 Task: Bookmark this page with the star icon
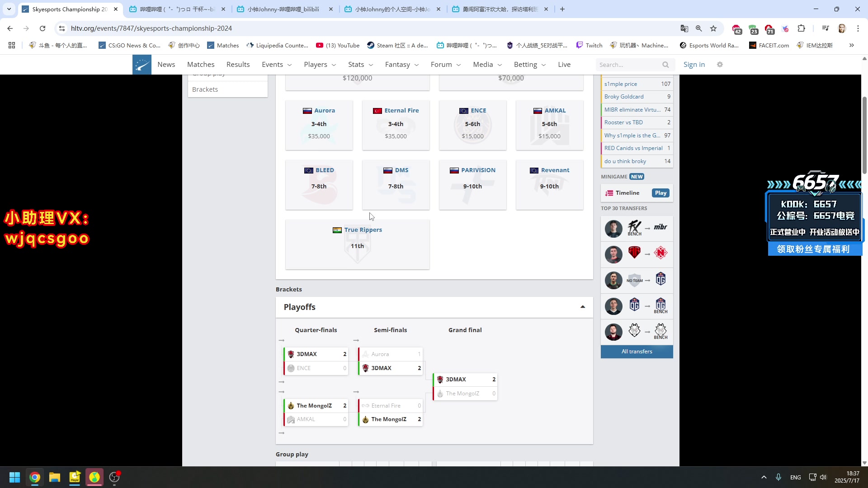713,28
